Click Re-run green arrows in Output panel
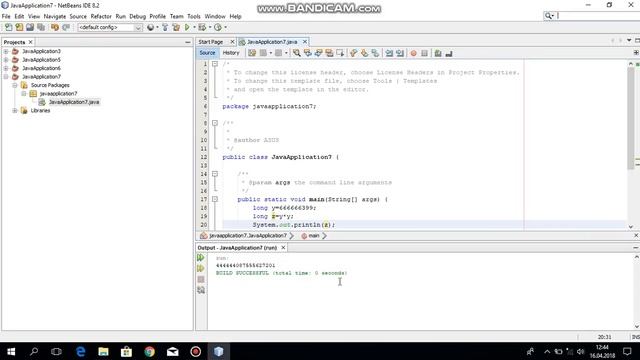 click(200, 258)
